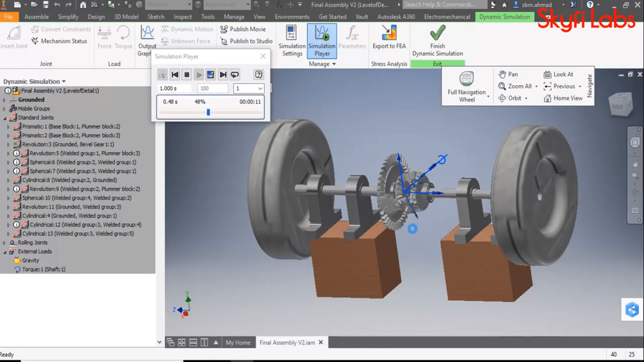Switch to the Environments ribbon tab
This screenshot has width=644, height=362.
pyautogui.click(x=292, y=17)
